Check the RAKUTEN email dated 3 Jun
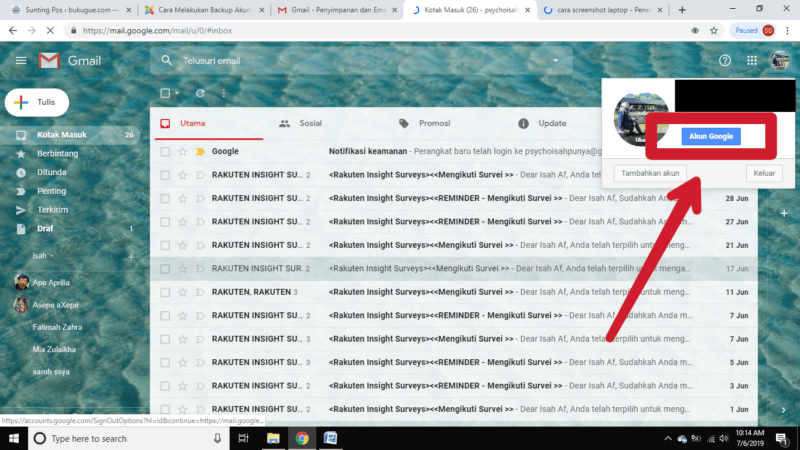800x450 pixels. tap(165, 386)
